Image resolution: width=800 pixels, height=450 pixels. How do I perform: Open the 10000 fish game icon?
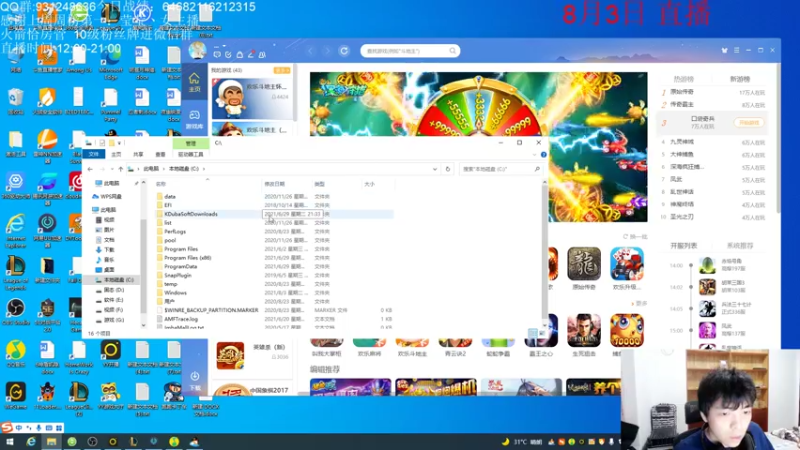pyautogui.click(x=627, y=331)
